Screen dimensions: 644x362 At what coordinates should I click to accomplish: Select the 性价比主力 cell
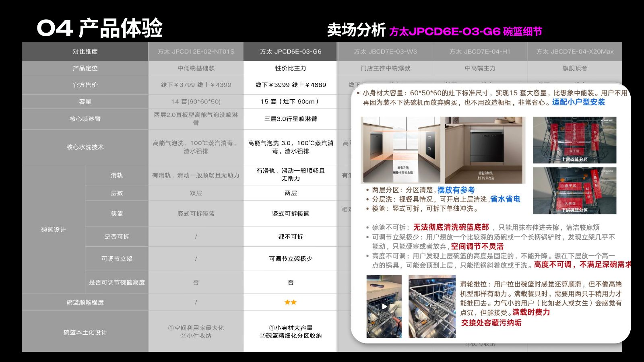pos(290,68)
